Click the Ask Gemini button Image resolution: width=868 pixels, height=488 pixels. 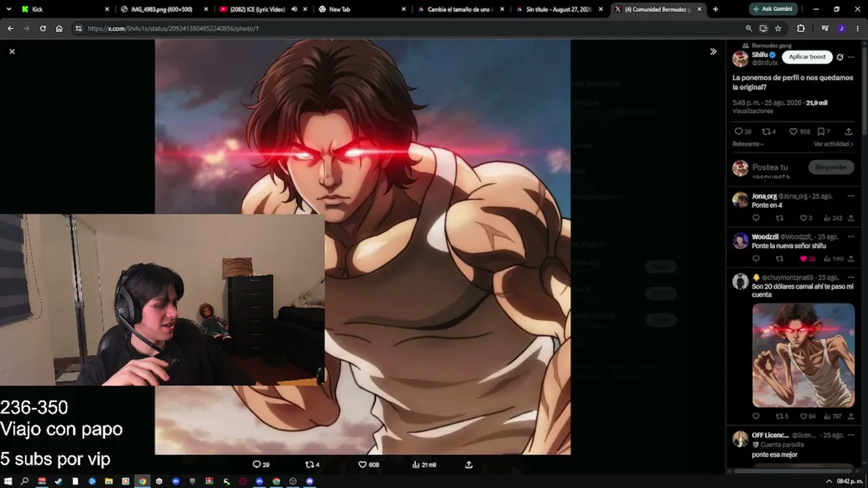pos(772,9)
